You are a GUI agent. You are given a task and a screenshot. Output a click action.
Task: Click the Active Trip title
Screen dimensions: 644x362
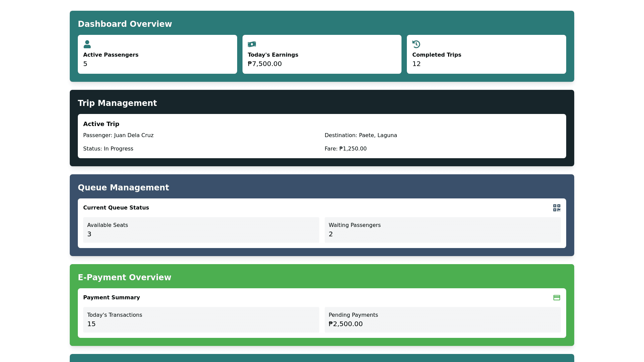[x=101, y=124]
